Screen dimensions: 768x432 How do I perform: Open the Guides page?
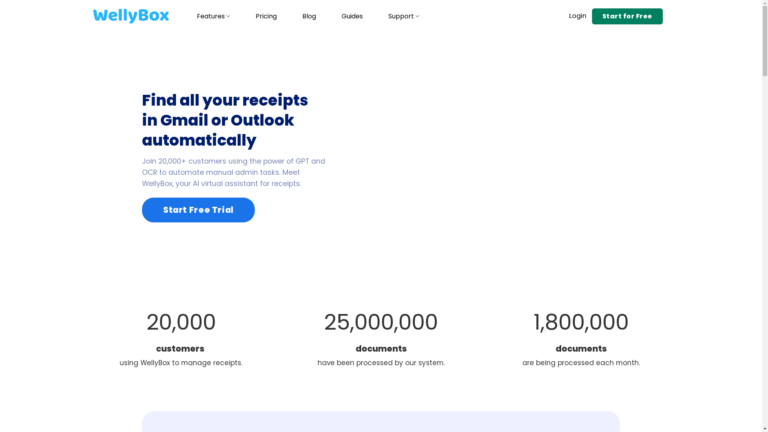(352, 16)
